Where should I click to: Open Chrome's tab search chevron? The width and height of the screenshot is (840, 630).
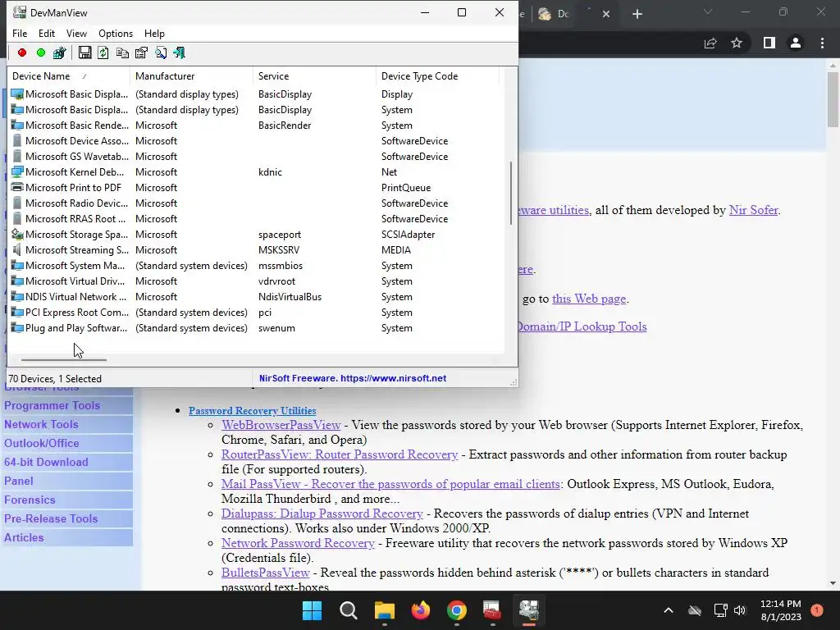tap(708, 11)
